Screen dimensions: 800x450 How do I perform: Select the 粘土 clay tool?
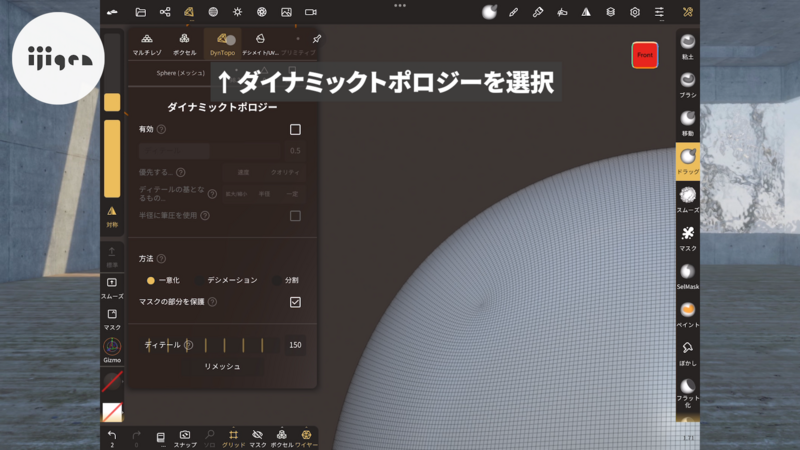pos(688,47)
